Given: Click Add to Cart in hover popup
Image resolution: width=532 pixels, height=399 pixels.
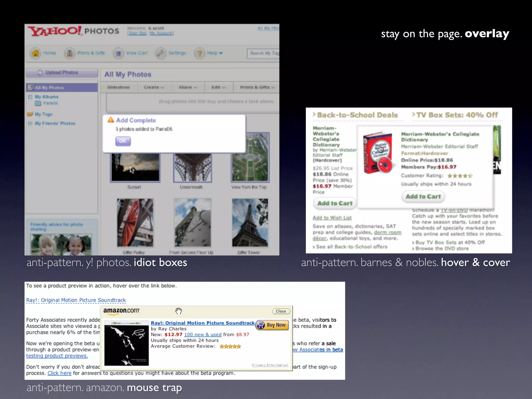Looking at the screenshot, I should coord(423,196).
